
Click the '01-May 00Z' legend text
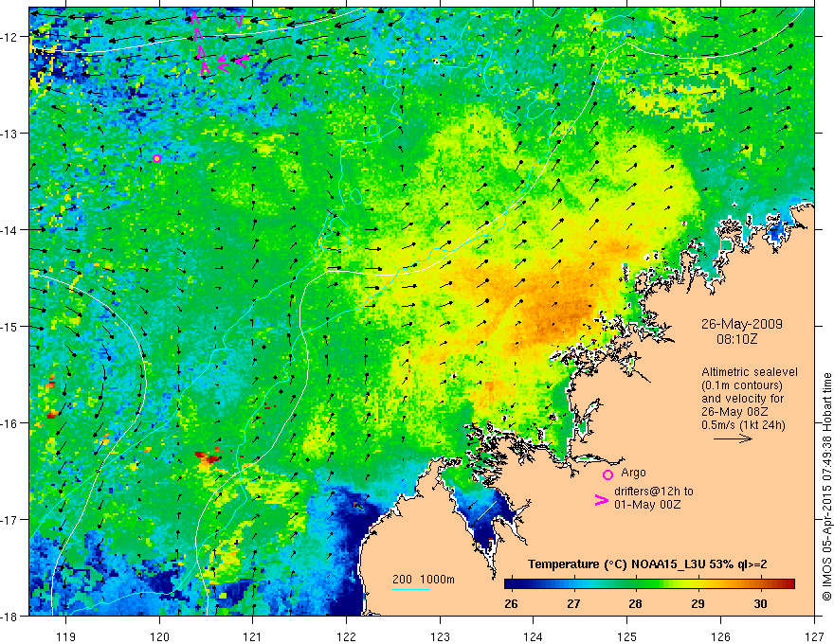[647, 504]
